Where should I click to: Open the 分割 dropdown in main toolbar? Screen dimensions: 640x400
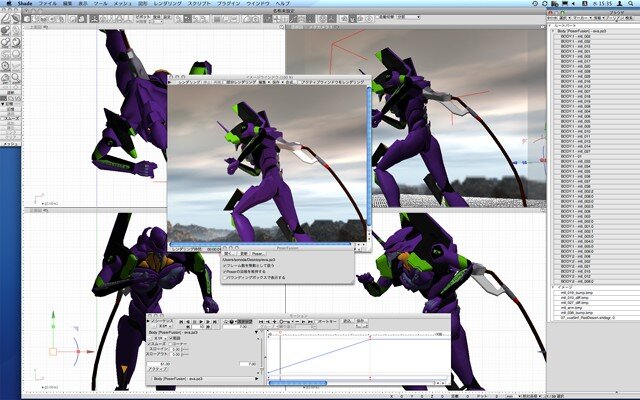point(408,17)
